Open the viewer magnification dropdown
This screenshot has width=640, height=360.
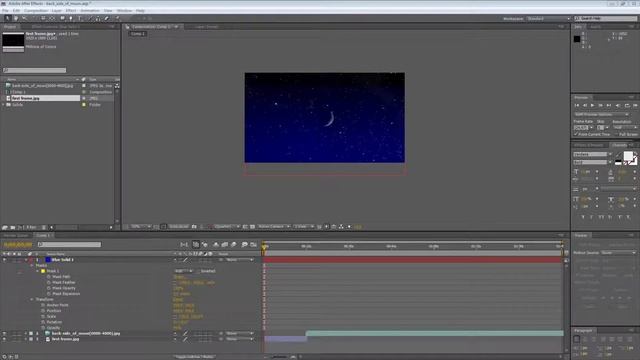pyautogui.click(x=141, y=227)
